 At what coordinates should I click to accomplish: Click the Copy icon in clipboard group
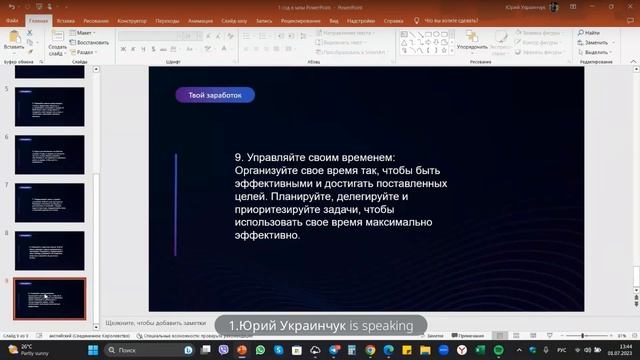coord(29,42)
